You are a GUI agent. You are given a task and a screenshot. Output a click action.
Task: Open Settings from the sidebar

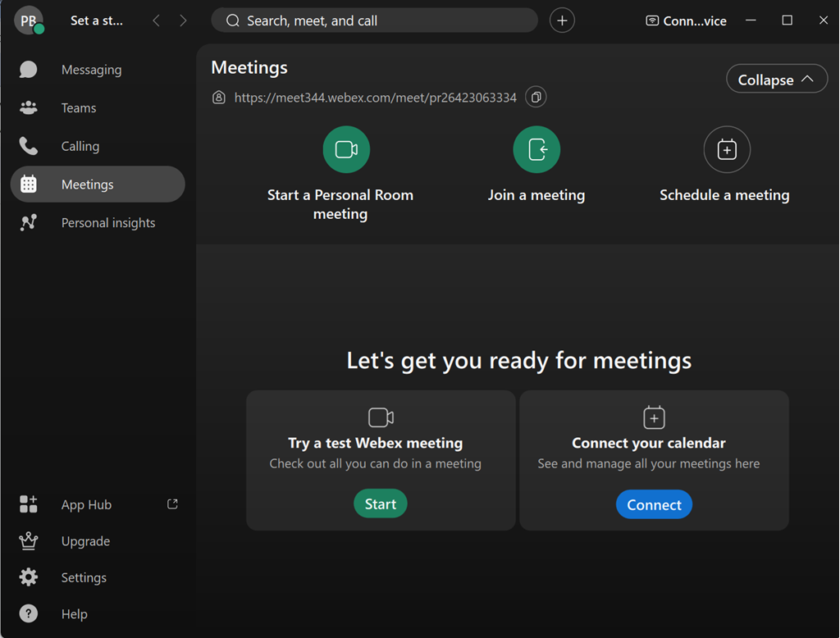point(84,577)
